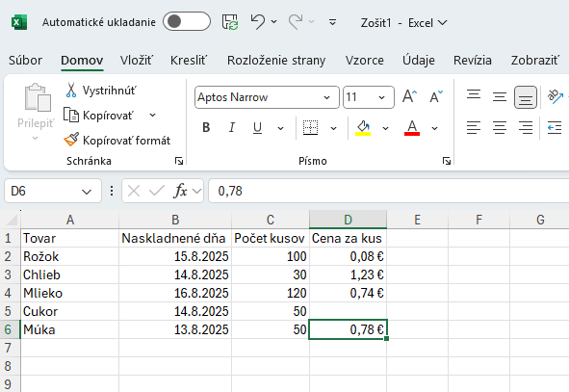Open the Aptos Narrow font name combo box
This screenshot has height=392, width=569.
(267, 97)
